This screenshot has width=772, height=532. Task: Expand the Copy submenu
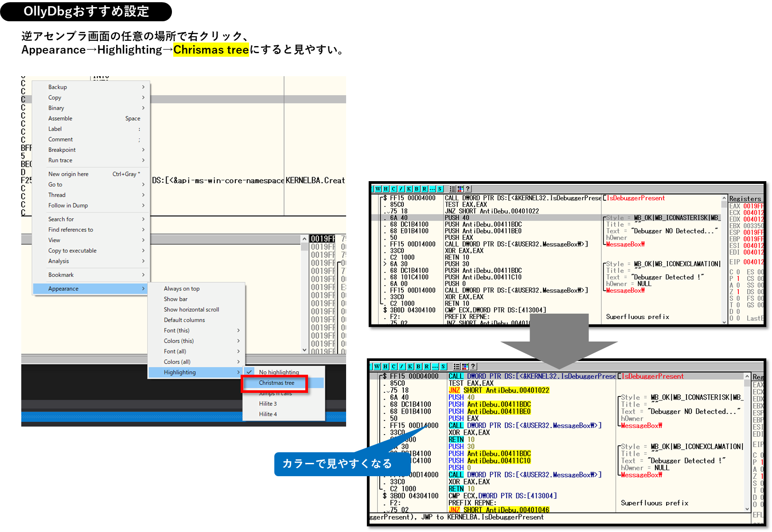91,97
